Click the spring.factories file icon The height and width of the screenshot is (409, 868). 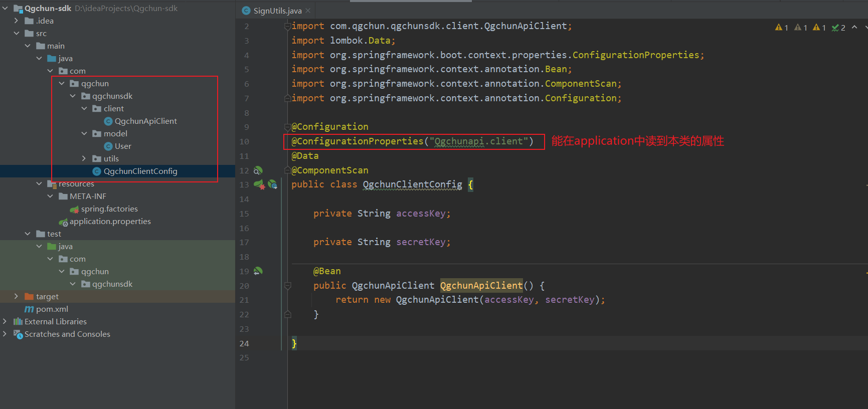pos(74,209)
